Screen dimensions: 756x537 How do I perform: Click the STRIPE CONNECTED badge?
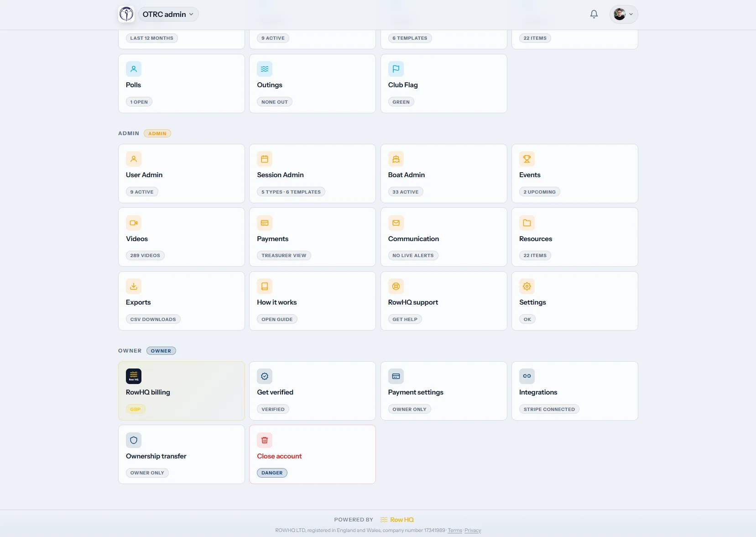[549, 409]
